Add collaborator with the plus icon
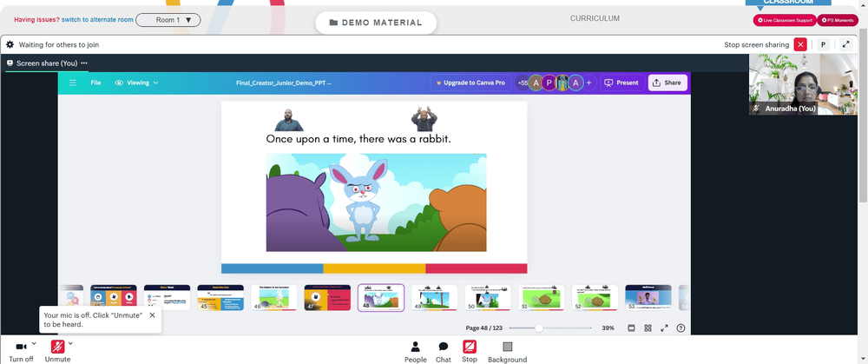The image size is (868, 364). click(589, 83)
